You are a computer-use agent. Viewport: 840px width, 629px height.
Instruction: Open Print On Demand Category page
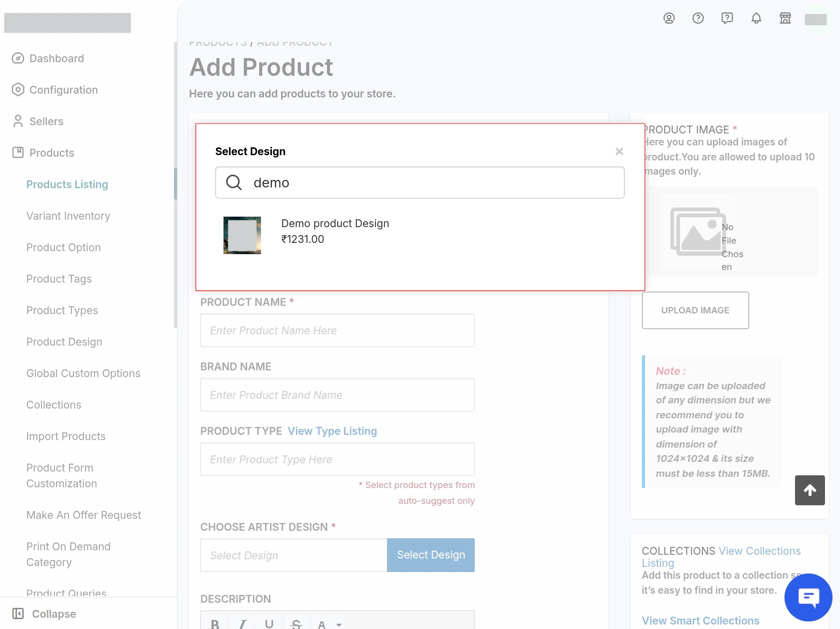pos(68,554)
